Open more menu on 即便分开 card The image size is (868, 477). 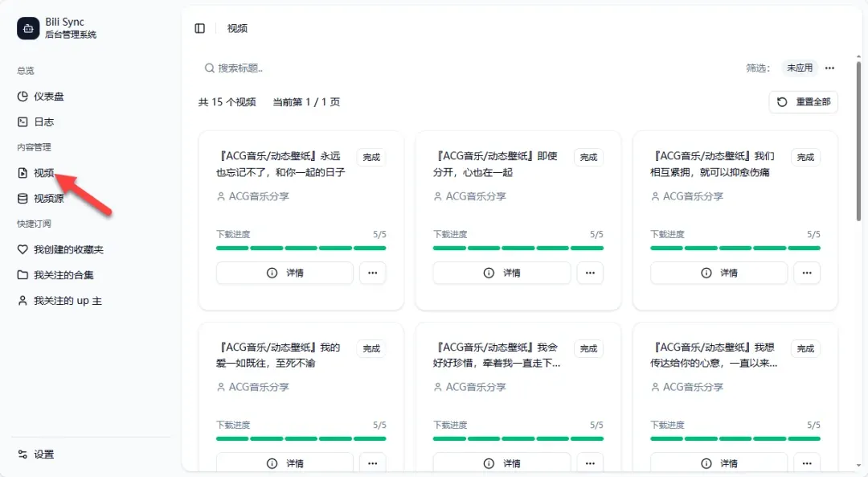pos(590,273)
